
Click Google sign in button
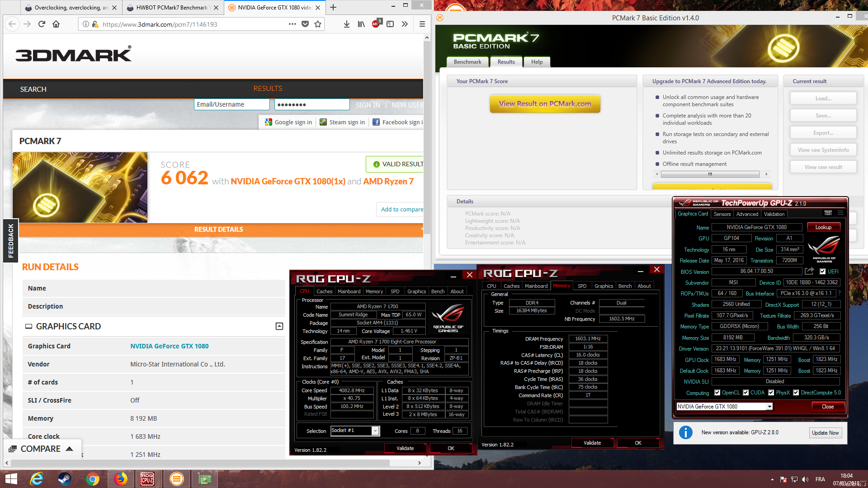[288, 122]
